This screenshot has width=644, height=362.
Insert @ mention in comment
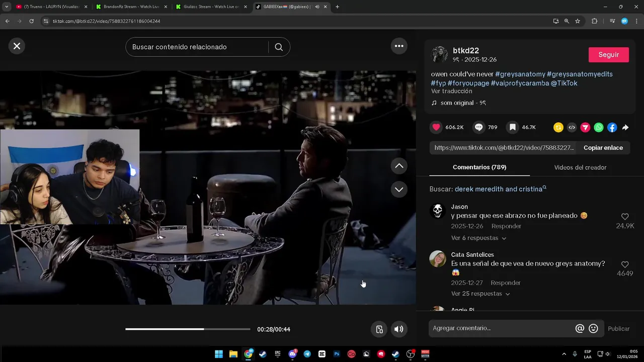tap(580, 328)
